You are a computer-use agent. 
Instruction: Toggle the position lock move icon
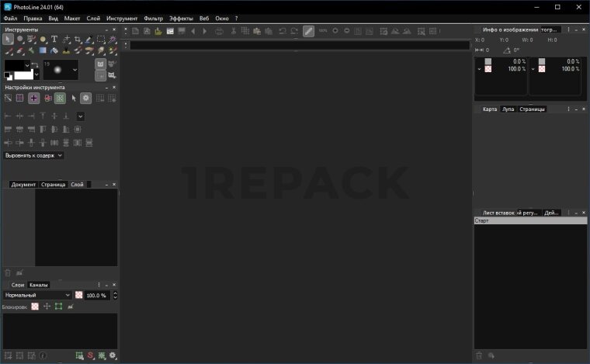(x=47, y=307)
